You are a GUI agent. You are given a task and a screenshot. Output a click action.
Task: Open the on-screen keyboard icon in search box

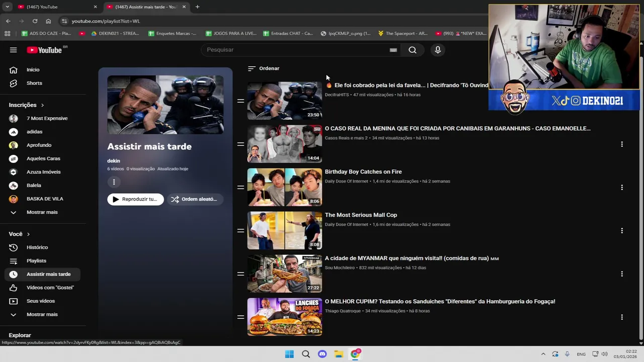tap(393, 50)
